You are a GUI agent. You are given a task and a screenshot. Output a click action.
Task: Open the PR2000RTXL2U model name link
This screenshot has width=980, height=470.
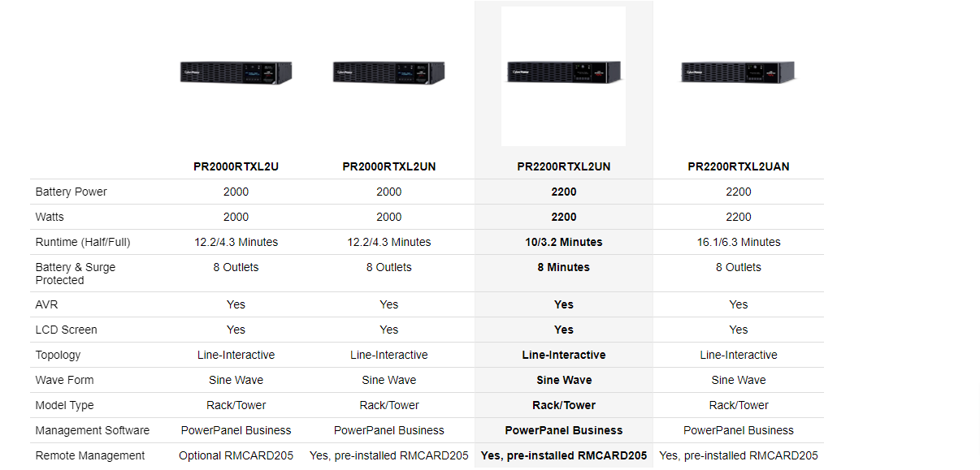[x=236, y=166]
